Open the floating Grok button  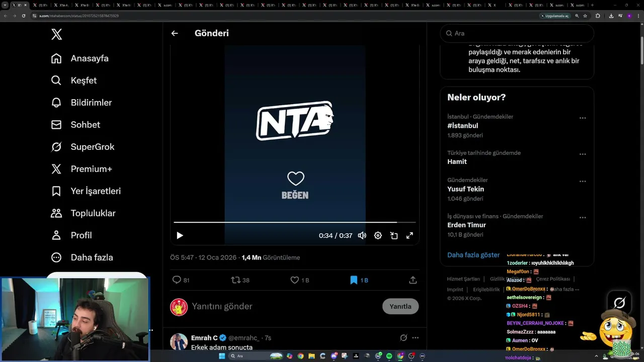point(619,303)
